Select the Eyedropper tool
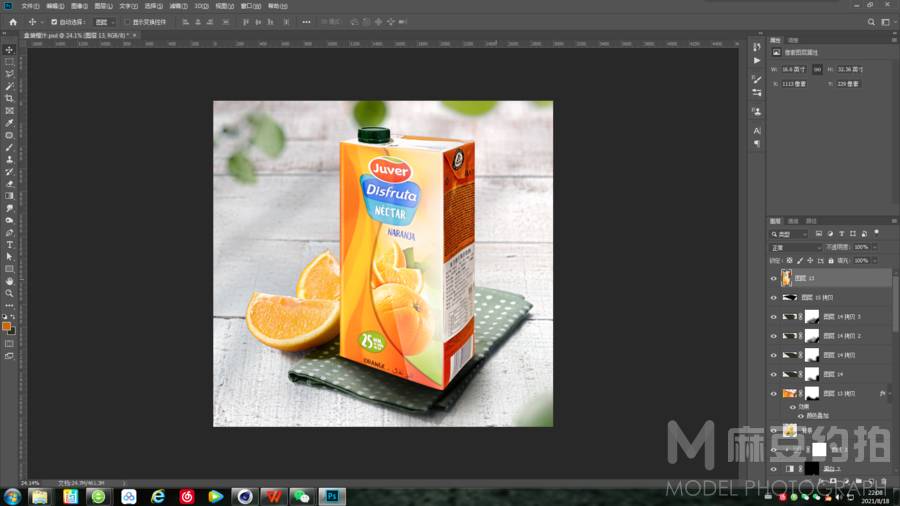This screenshot has height=506, width=900. pos(9,123)
